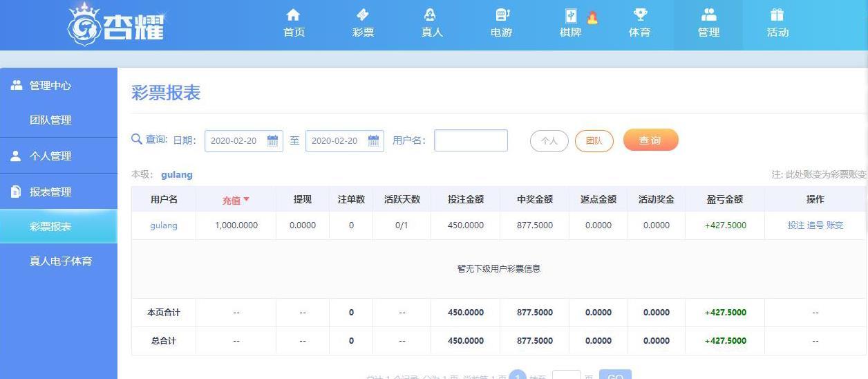This screenshot has height=379, width=868.
Task: Open the lottery 彩票 ticket icon
Action: click(x=363, y=15)
